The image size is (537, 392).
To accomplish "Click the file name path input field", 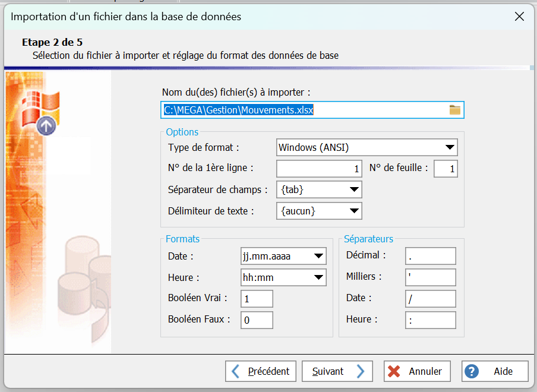I will (x=303, y=110).
